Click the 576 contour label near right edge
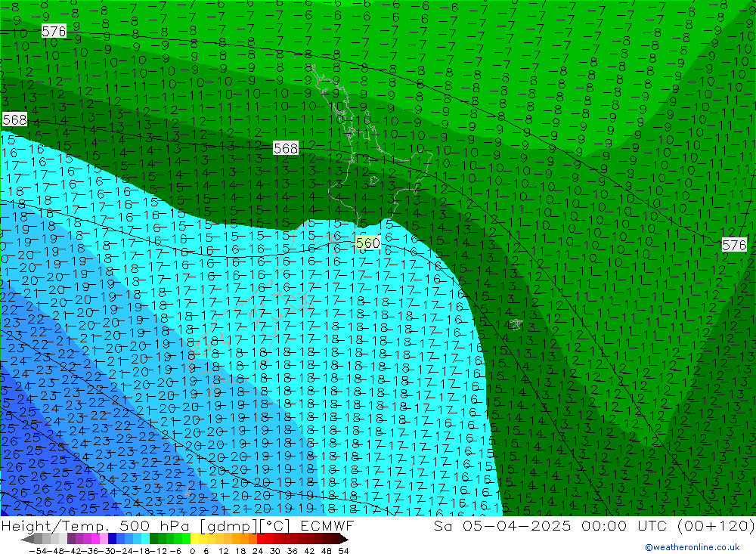The height and width of the screenshot is (554, 756). point(734,245)
